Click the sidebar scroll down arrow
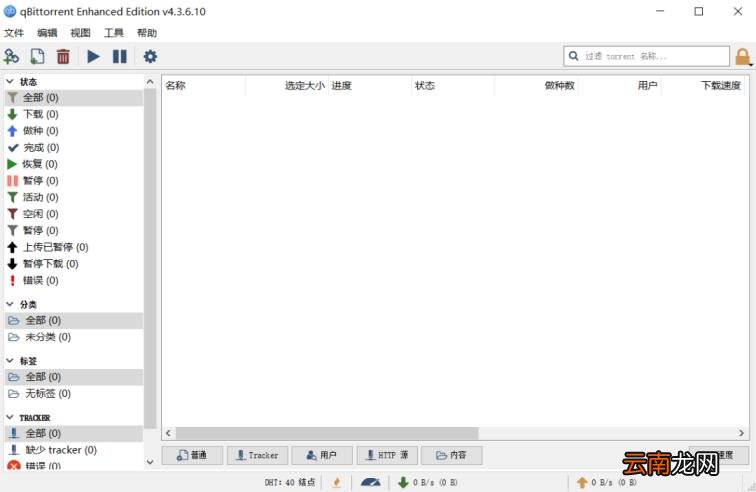The height and width of the screenshot is (492, 756). [x=150, y=462]
